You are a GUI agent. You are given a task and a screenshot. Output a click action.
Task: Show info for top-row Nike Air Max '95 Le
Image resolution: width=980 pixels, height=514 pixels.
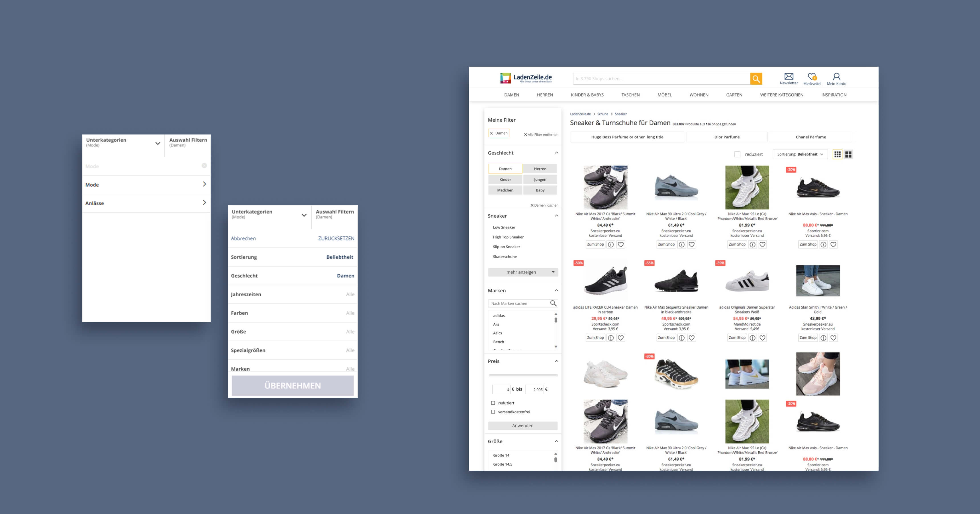pos(752,245)
